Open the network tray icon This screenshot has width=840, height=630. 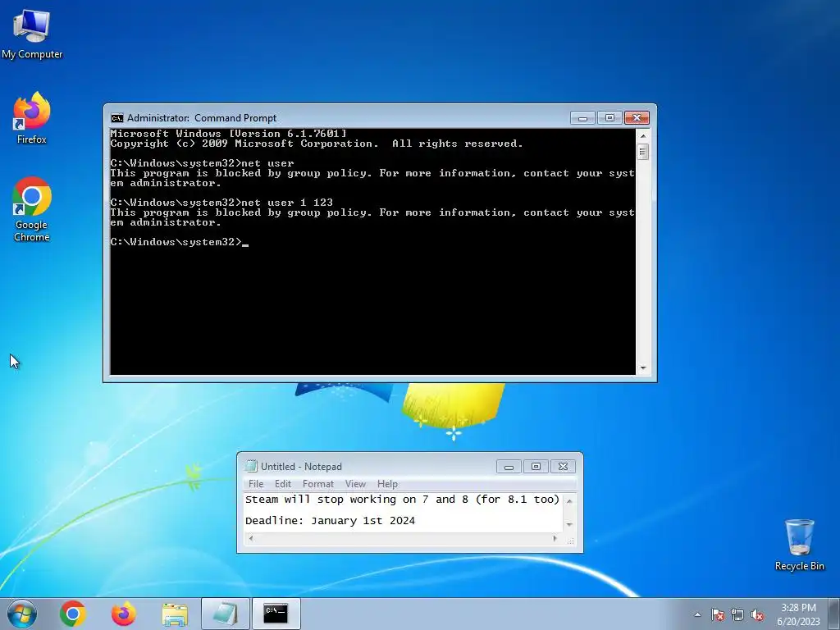coord(737,614)
